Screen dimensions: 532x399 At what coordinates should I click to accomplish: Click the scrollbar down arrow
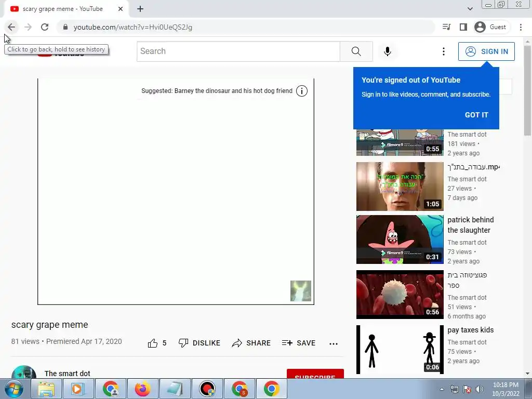527,374
